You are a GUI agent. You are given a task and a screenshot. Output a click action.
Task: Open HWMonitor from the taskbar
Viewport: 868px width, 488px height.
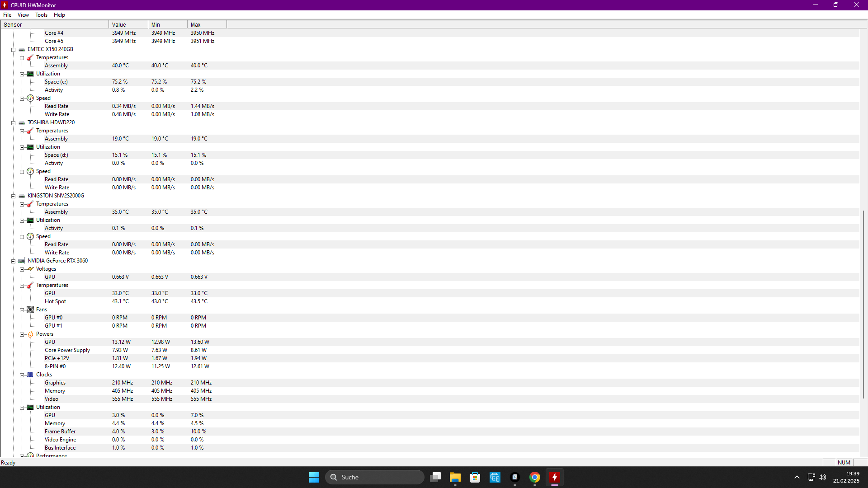pyautogui.click(x=554, y=477)
